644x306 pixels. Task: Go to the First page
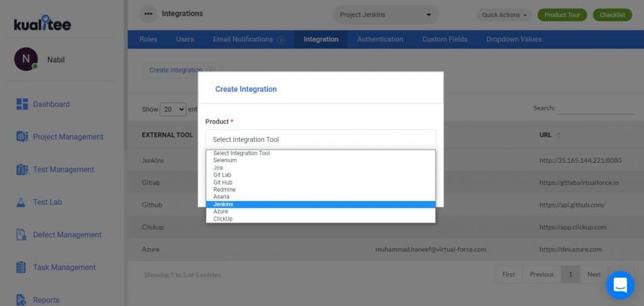(x=508, y=275)
